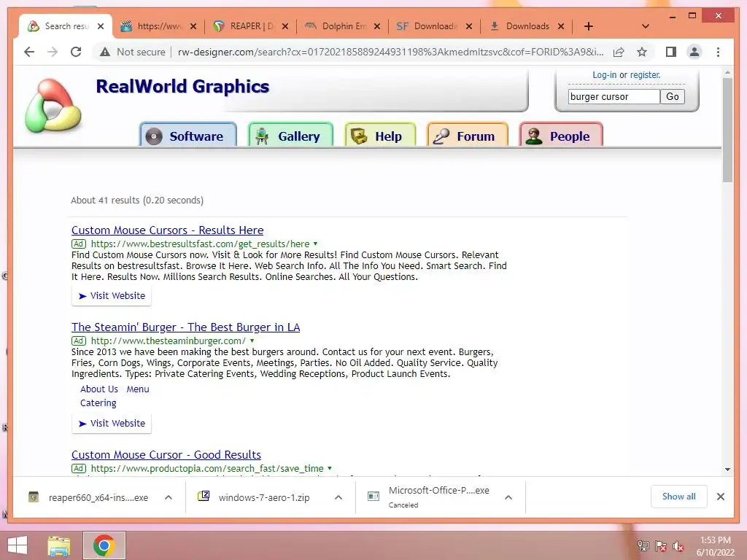747x560 pixels.
Task: Open the Catering sitelink
Action: 98,402
